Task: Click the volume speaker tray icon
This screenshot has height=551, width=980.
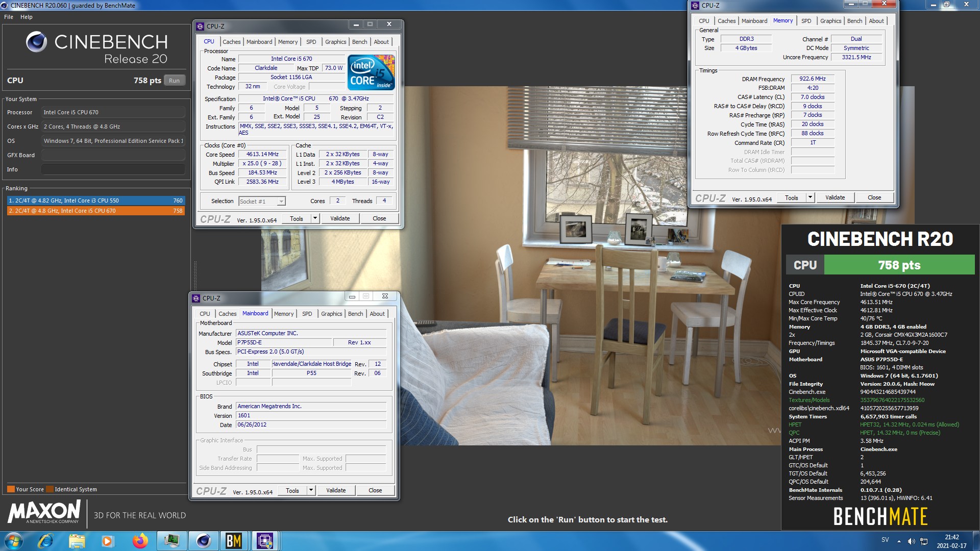Action: tap(911, 541)
